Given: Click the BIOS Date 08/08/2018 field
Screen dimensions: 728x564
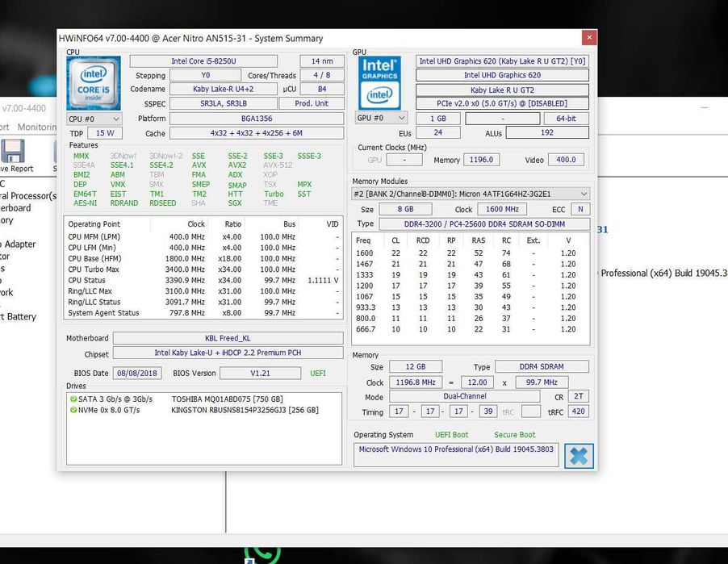Looking at the screenshot, I should 137,374.
